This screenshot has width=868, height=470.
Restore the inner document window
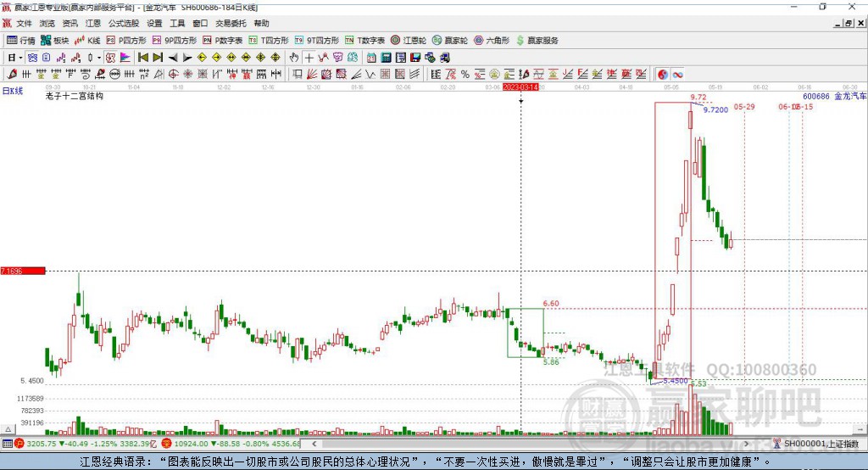pyautogui.click(x=849, y=23)
